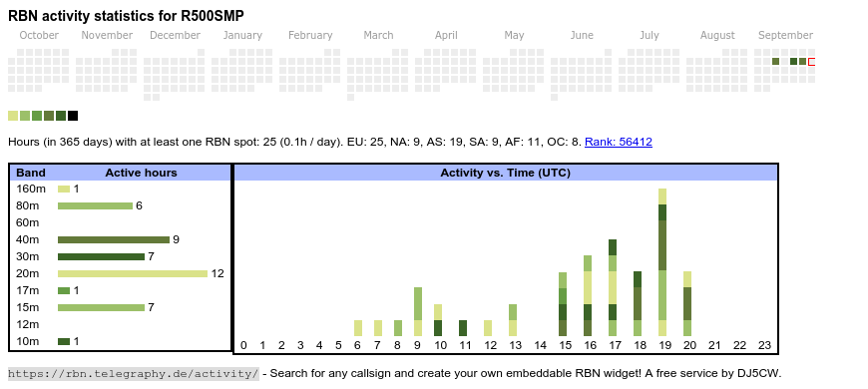Click the Active hours column header
Screen dimensions: 868x389
(x=141, y=173)
